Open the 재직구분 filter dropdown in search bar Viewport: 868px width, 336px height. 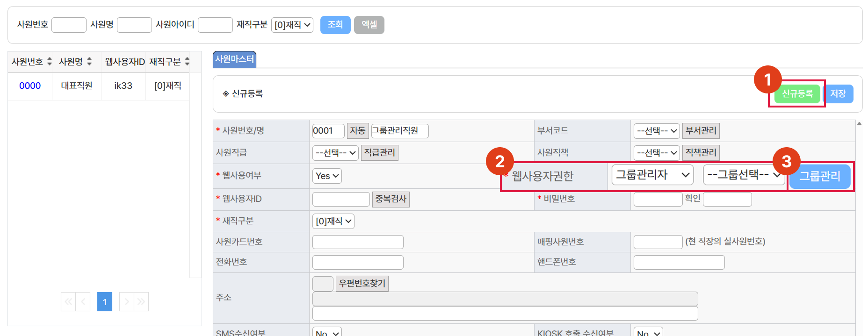point(292,25)
